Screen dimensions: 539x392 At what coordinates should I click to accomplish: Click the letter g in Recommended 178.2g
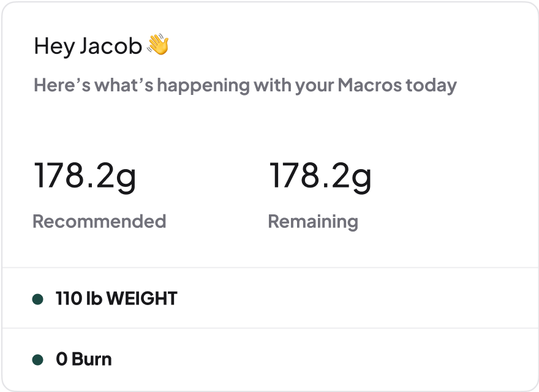click(126, 178)
